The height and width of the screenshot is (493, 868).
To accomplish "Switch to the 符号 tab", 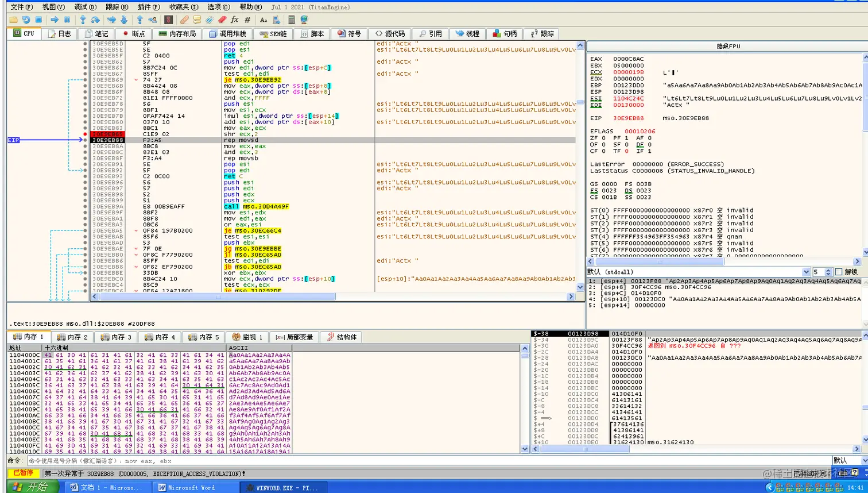I will [349, 33].
